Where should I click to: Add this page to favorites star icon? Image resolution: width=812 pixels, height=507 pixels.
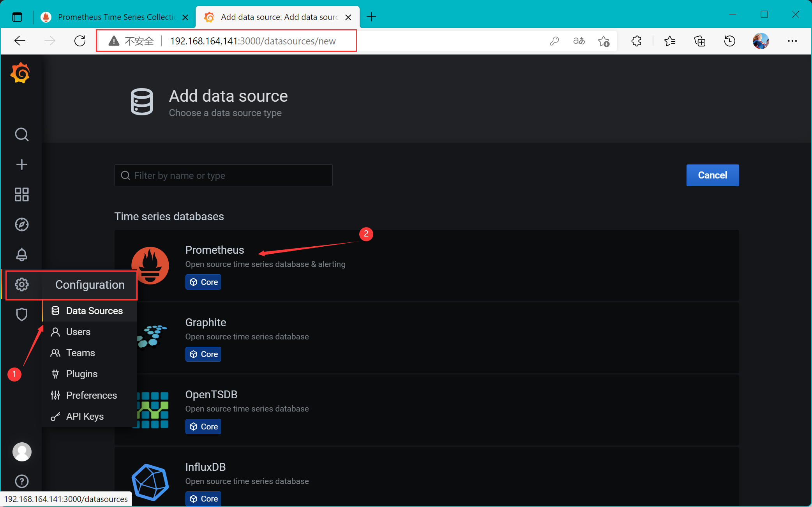pyautogui.click(x=604, y=41)
